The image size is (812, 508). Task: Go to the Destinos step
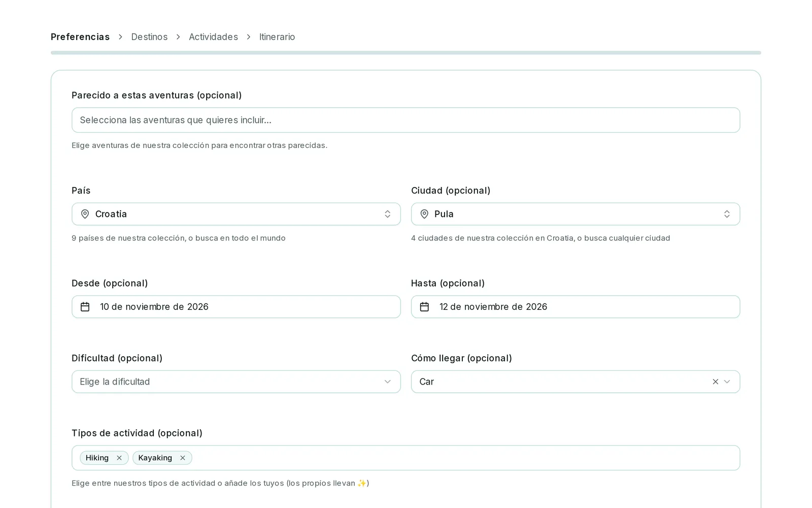point(149,37)
